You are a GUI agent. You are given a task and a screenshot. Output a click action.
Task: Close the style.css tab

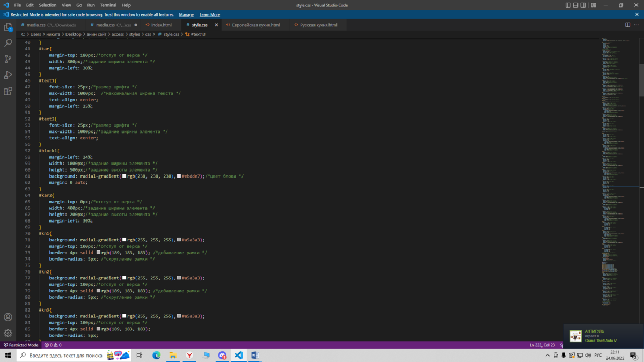tap(216, 25)
